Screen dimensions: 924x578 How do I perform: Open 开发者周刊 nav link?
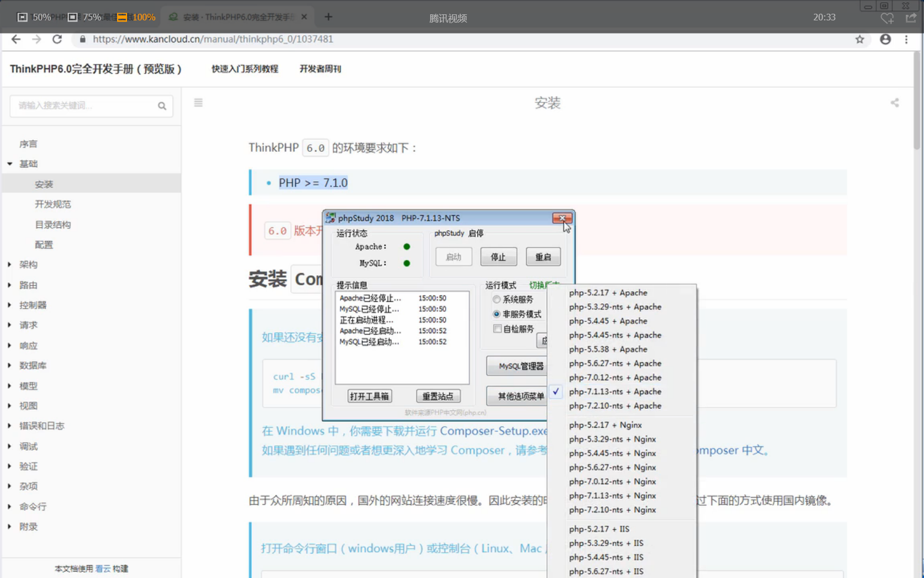coord(320,69)
